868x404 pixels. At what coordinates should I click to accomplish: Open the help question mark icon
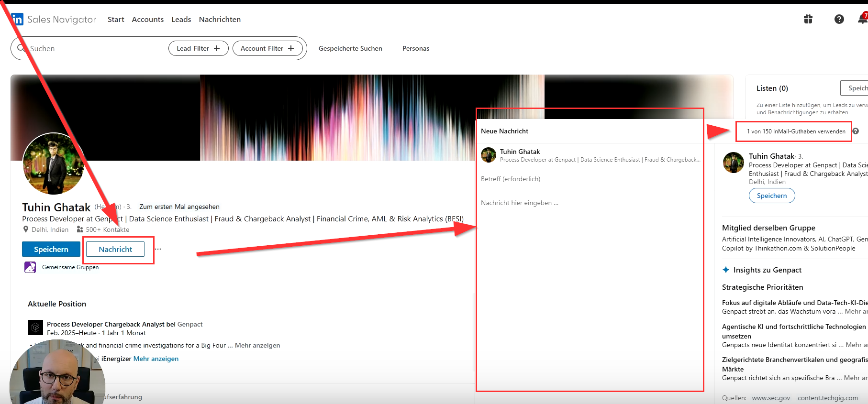coord(839,19)
